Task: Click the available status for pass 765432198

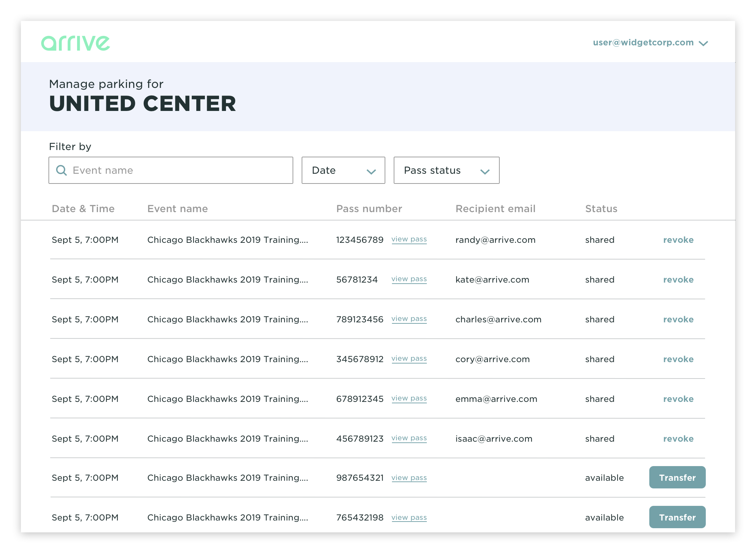Action: 604,518
